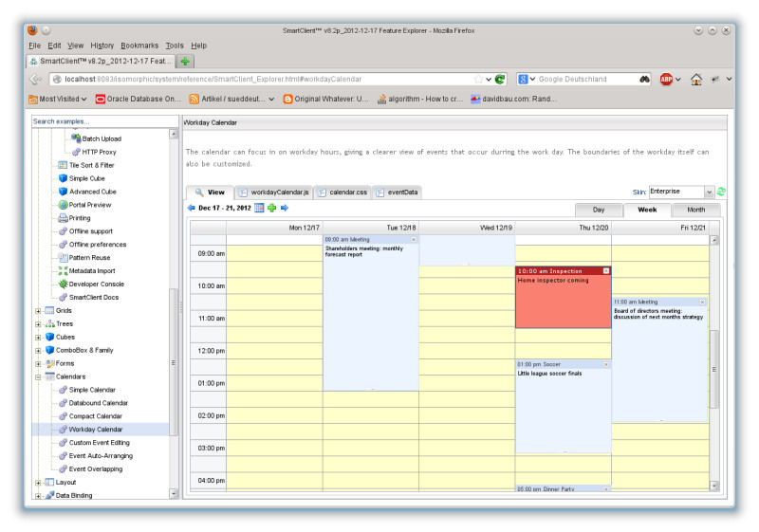759x532 pixels.
Task: Click the green refresh icon beside Skin
Action: (x=721, y=192)
